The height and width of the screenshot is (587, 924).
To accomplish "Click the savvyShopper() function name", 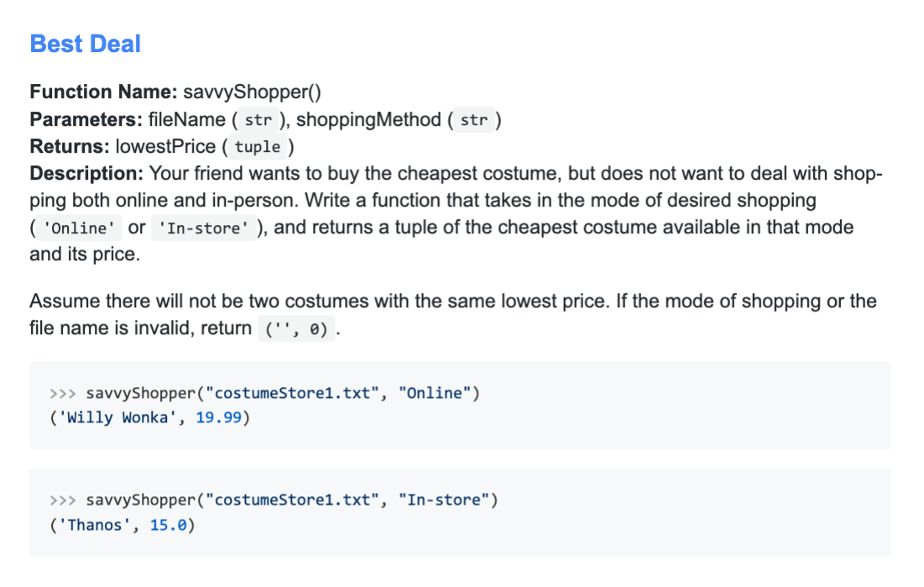I will (x=252, y=92).
